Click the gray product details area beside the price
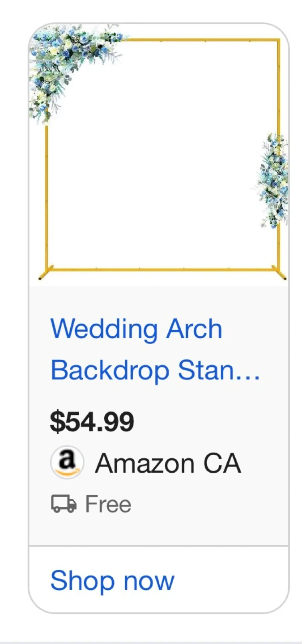Image resolution: width=302 pixels, height=644 pixels. 210,421
